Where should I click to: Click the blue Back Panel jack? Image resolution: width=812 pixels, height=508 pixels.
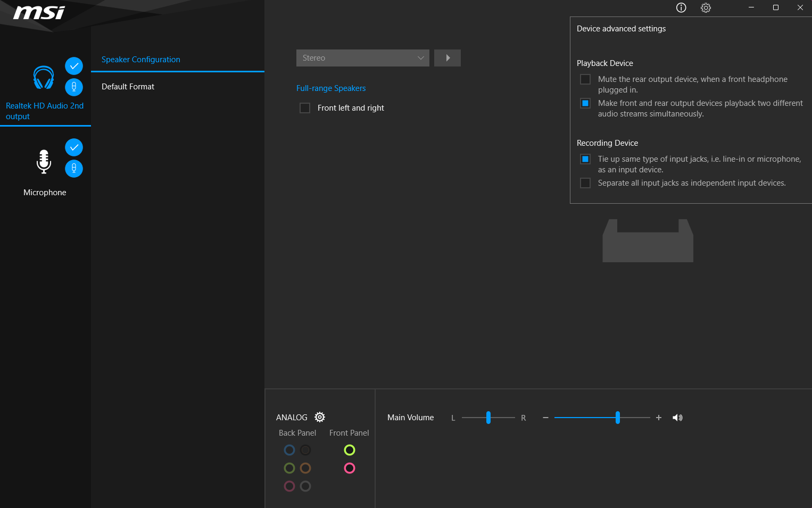(289, 450)
